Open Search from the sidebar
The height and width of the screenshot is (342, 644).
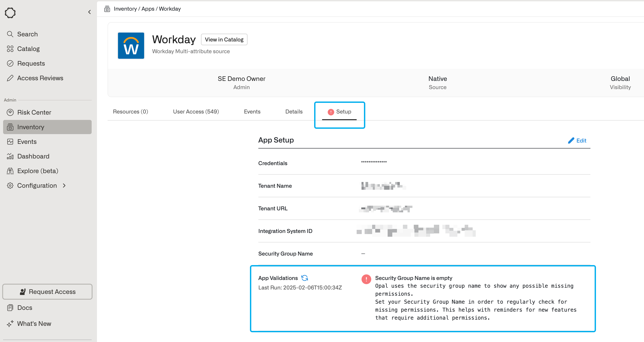(x=27, y=34)
